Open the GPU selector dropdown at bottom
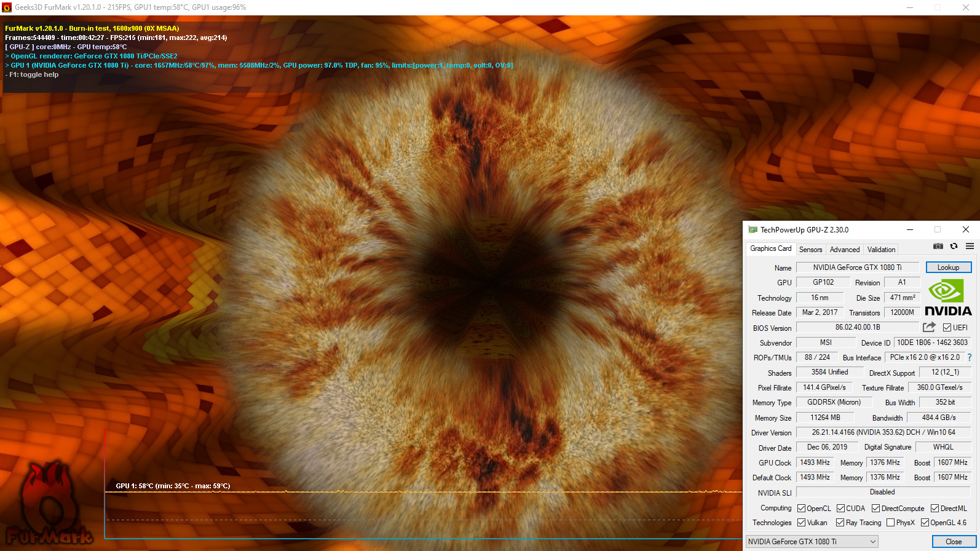 (812, 542)
